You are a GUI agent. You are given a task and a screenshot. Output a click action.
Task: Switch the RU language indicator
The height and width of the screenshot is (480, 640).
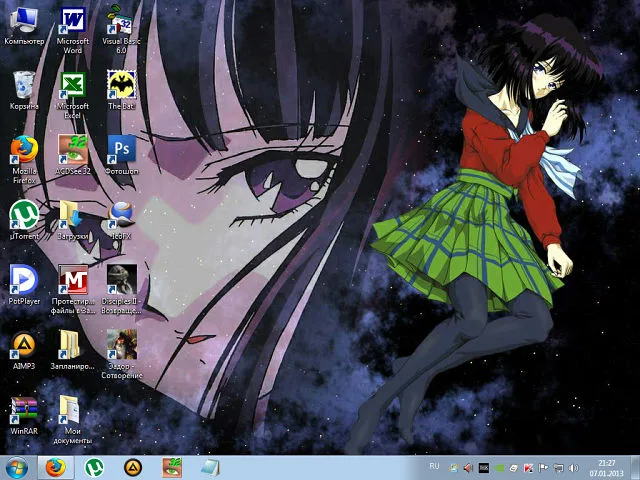pyautogui.click(x=434, y=466)
